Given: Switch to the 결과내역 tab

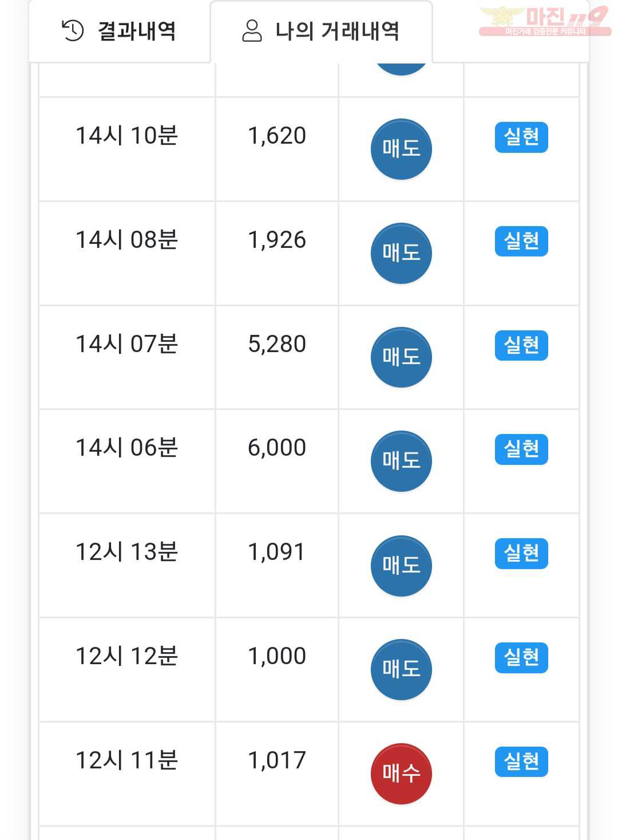Looking at the screenshot, I should 119,31.
